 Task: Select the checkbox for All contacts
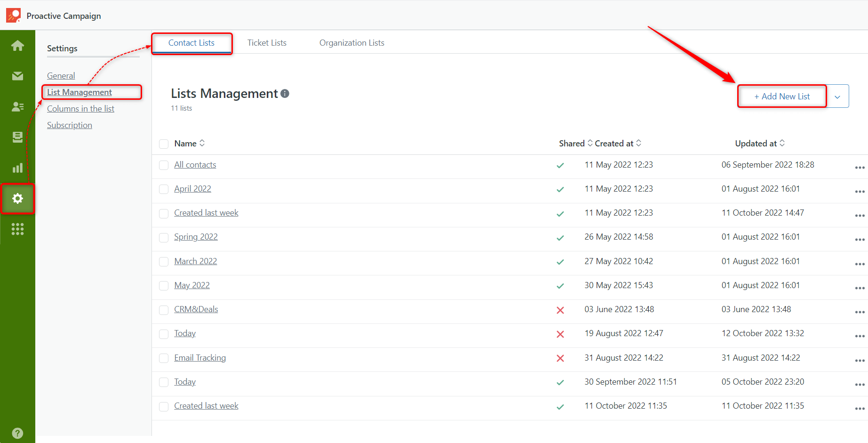click(x=164, y=165)
